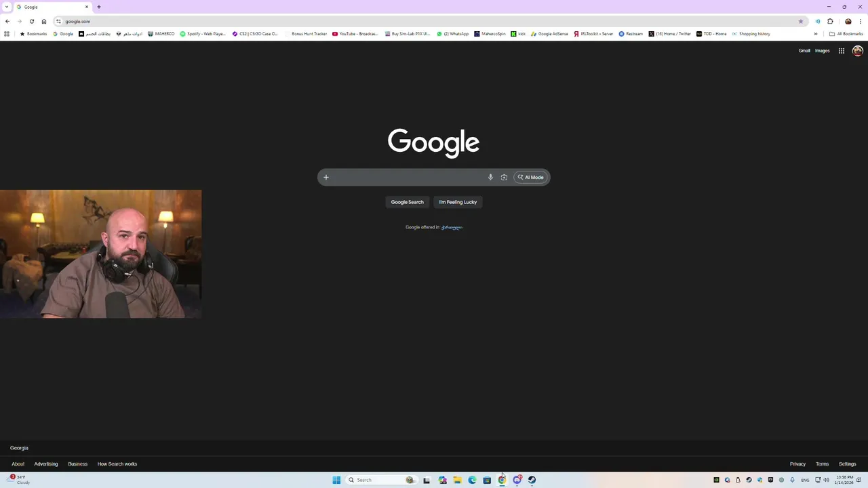This screenshot has width=868, height=488.
Task: Open the Windows Start menu
Action: click(x=336, y=480)
